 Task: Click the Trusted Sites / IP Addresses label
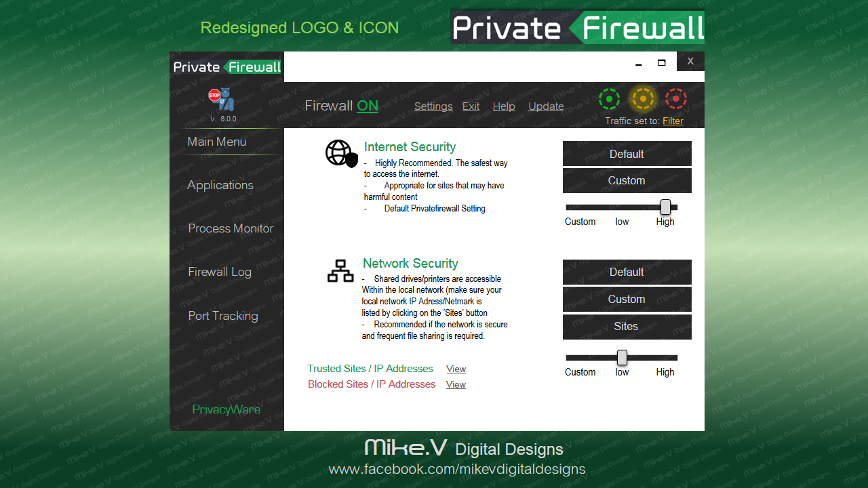click(370, 369)
